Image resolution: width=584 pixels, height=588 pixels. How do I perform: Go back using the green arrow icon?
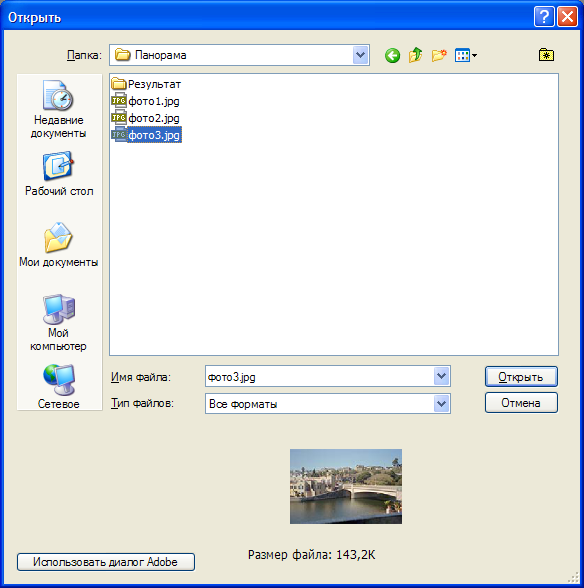(x=392, y=56)
